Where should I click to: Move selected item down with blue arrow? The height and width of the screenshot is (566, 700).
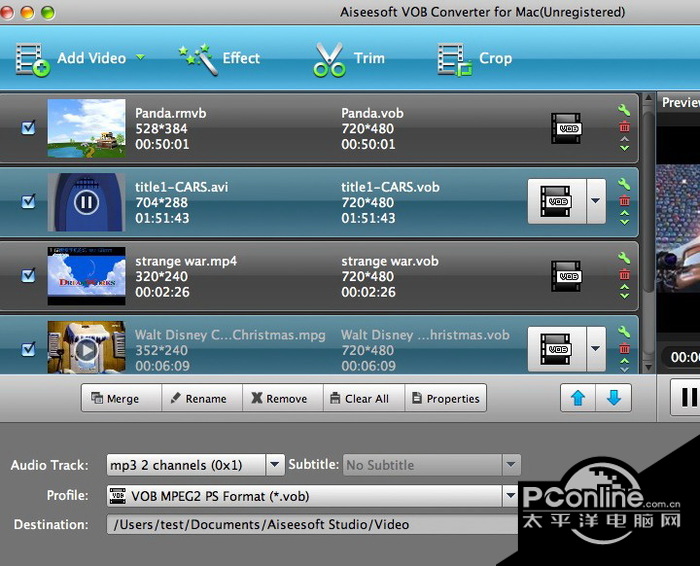[x=614, y=398]
